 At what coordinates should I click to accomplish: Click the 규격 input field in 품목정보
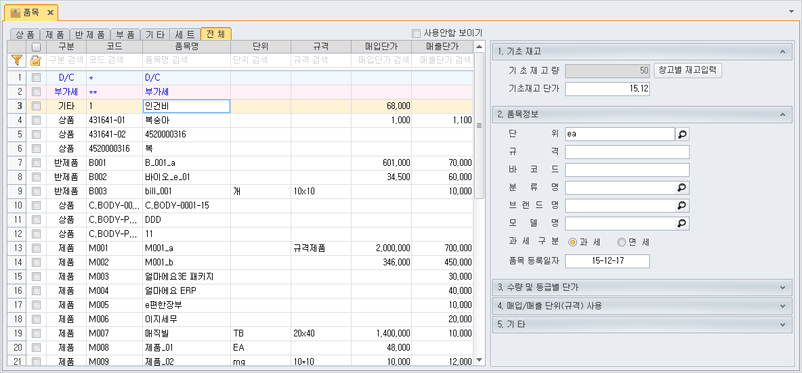pos(627,152)
